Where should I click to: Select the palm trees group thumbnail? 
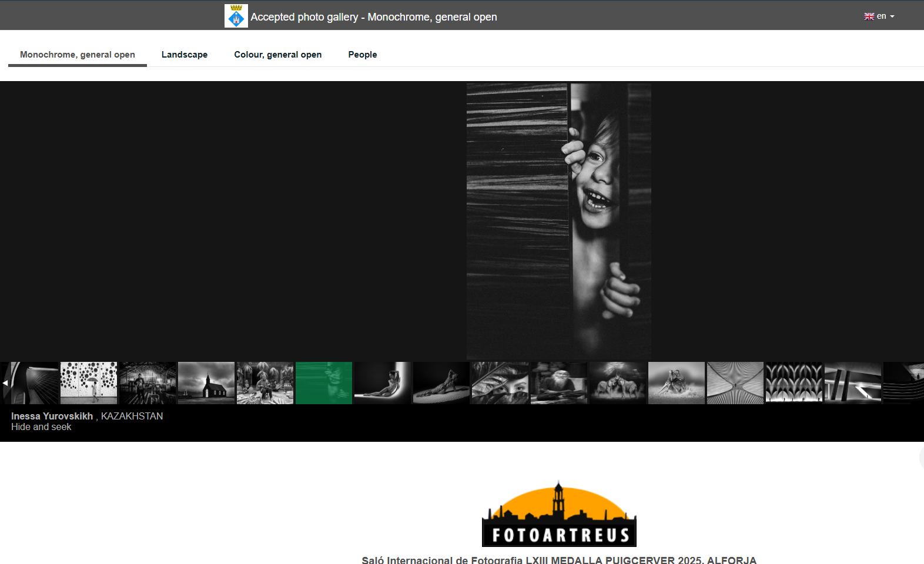265,383
